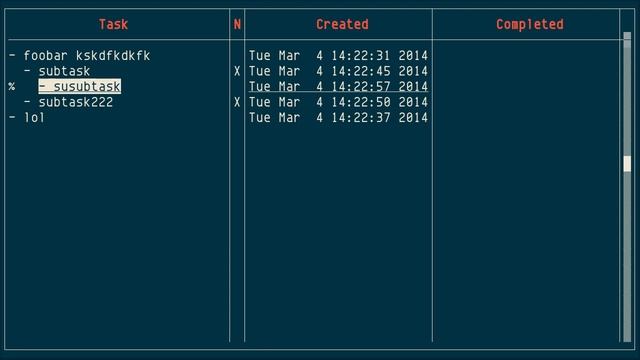Click the 'Created' column header

[x=342, y=24]
